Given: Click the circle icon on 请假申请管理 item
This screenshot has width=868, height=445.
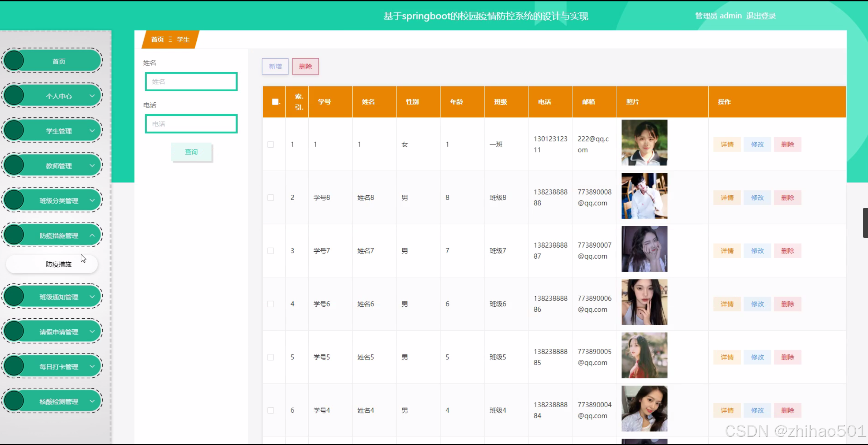Looking at the screenshot, I should (14, 331).
